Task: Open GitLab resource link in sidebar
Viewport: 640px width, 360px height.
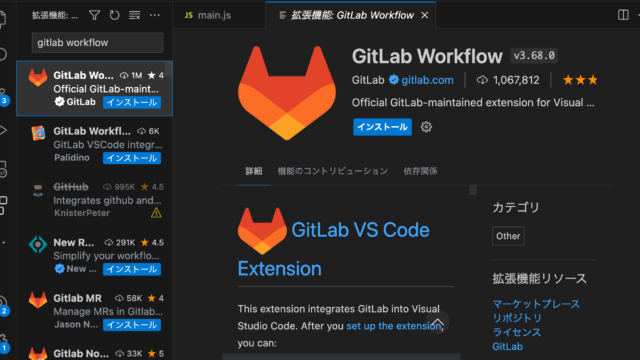Action: coord(507,347)
